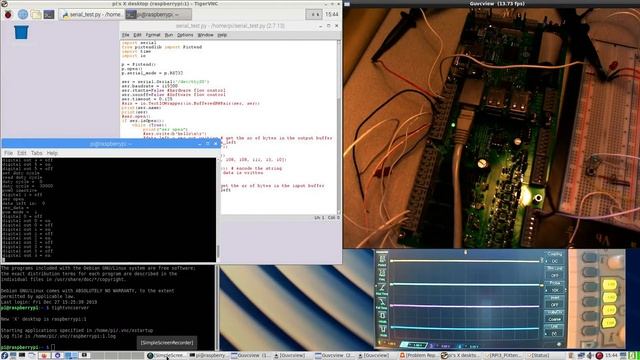Open Edit menu in the pi@raspberrypi terminal

pyautogui.click(x=22, y=153)
